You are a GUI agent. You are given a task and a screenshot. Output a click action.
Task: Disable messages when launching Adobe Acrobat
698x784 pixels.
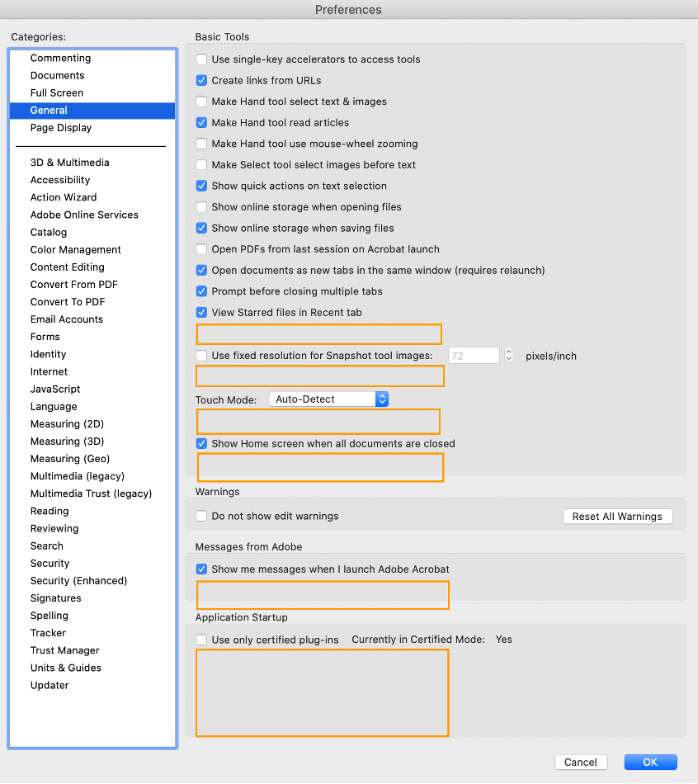pyautogui.click(x=201, y=569)
